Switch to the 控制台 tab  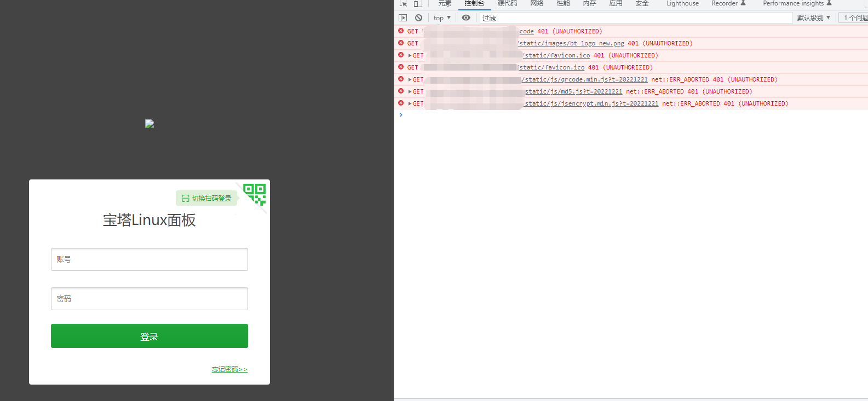474,3
